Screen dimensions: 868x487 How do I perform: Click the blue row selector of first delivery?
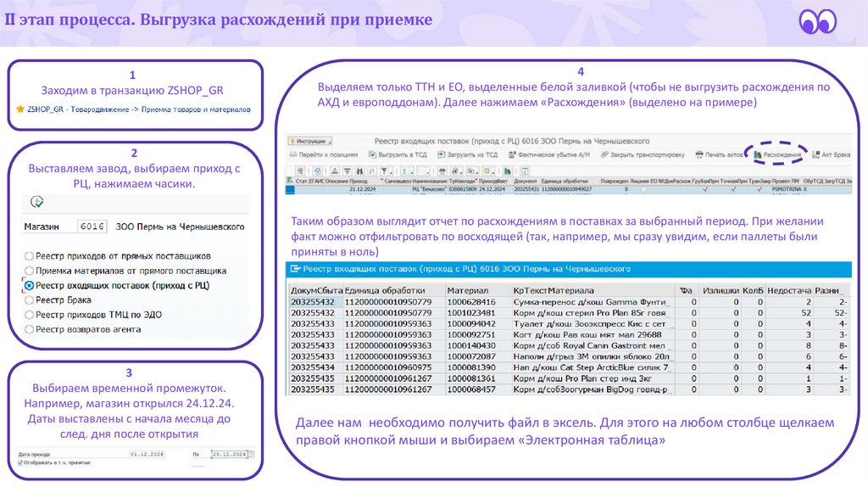290,189
